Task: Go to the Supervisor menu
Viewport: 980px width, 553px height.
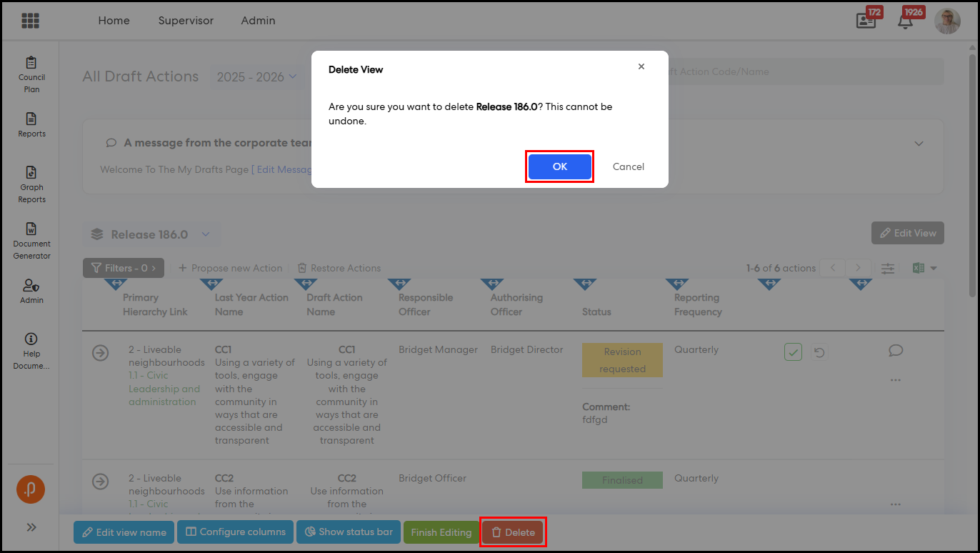Action: point(186,21)
